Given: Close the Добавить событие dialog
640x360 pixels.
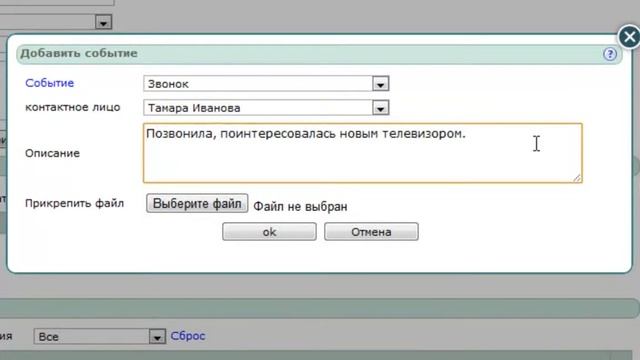Looking at the screenshot, I should pos(629,37).
